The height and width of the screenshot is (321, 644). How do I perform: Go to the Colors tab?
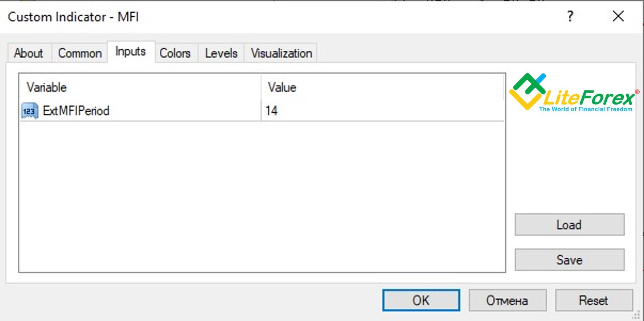tap(175, 53)
